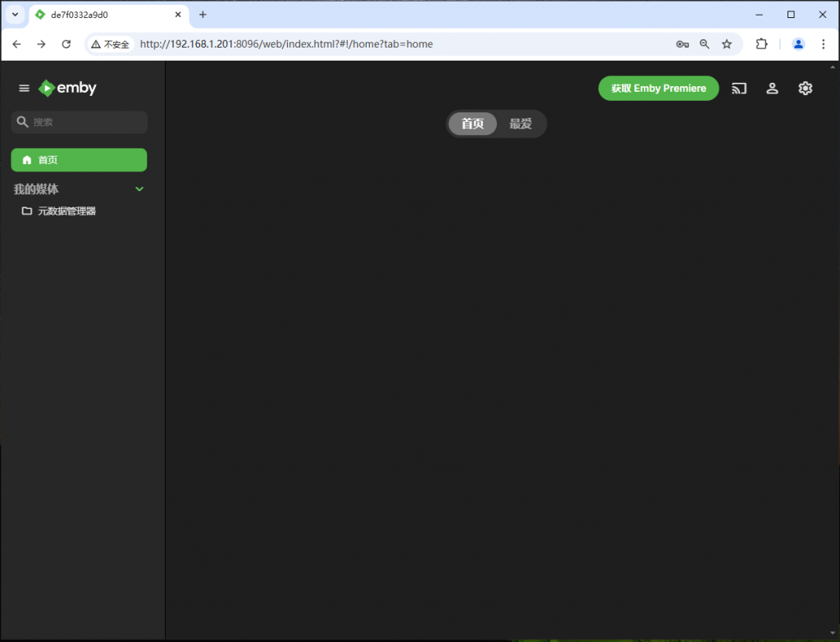Image resolution: width=840 pixels, height=642 pixels.
Task: Collapse the 我的媒体 section chevron
Action: pyautogui.click(x=139, y=189)
